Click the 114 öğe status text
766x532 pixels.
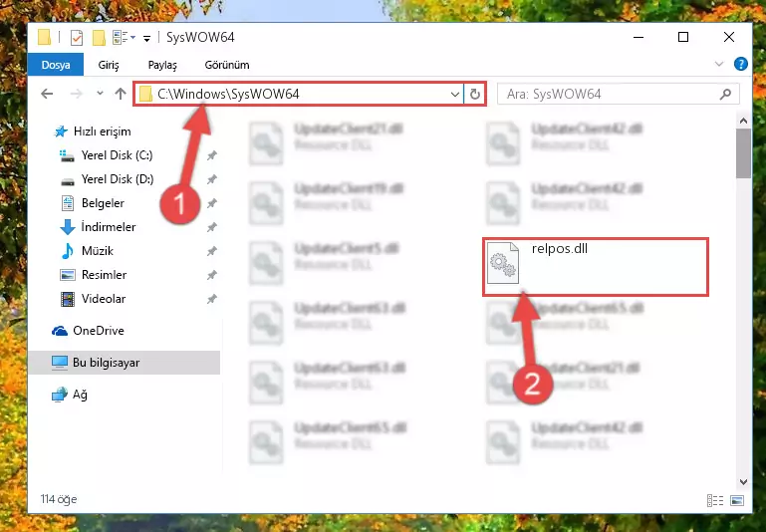click(59, 499)
